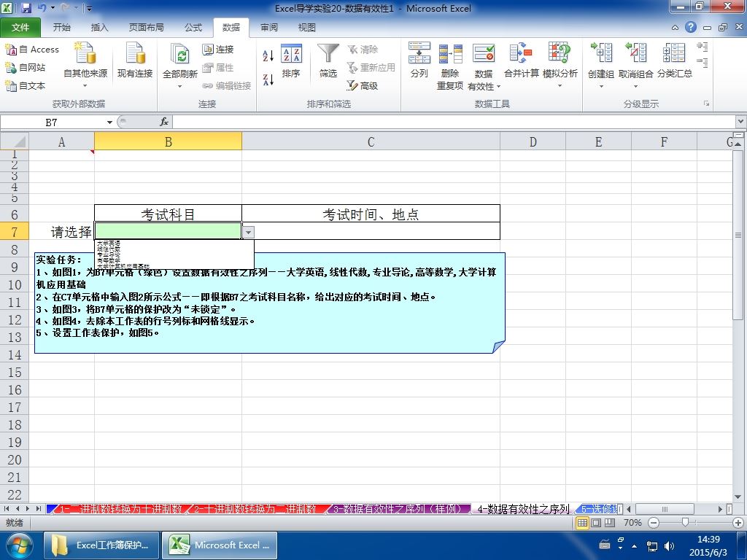Image resolution: width=747 pixels, height=560 pixels.
Task: Import data from a text file (自文本)
Action: pos(26,86)
